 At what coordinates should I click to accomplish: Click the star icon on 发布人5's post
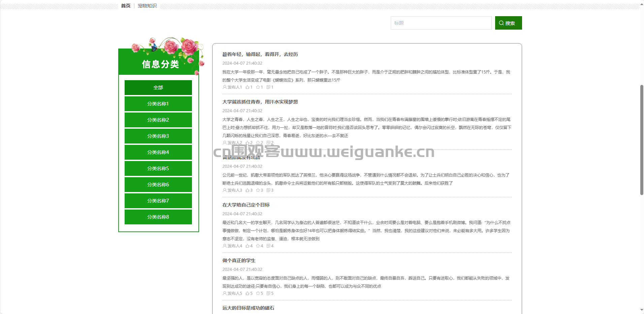click(258, 293)
